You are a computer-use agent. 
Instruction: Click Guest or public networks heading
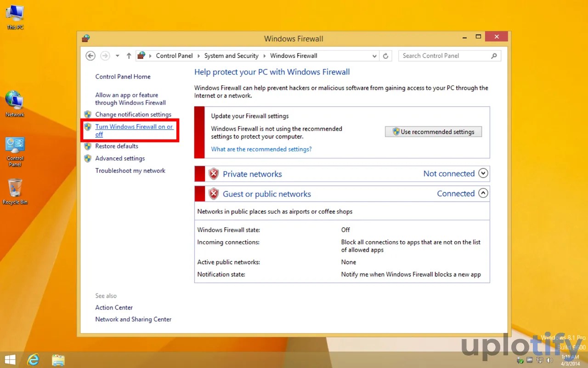click(x=267, y=194)
